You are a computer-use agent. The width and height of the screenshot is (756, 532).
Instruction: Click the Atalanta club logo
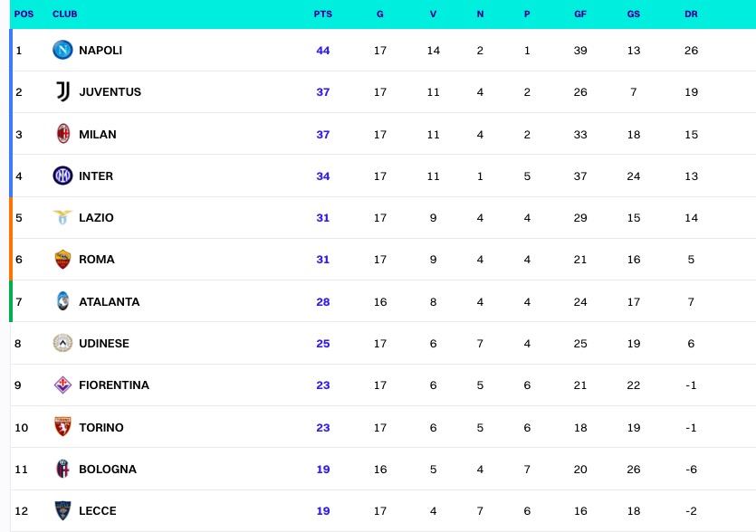click(x=62, y=301)
